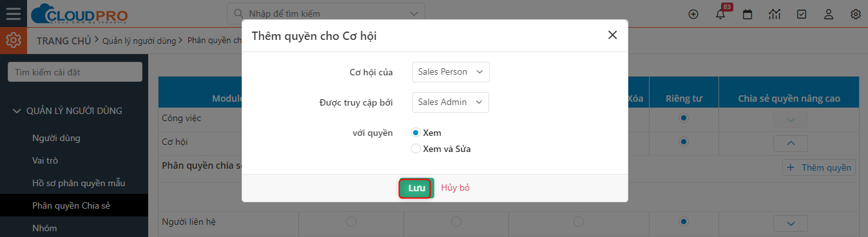Open the hamburger main menu

pyautogui.click(x=13, y=14)
